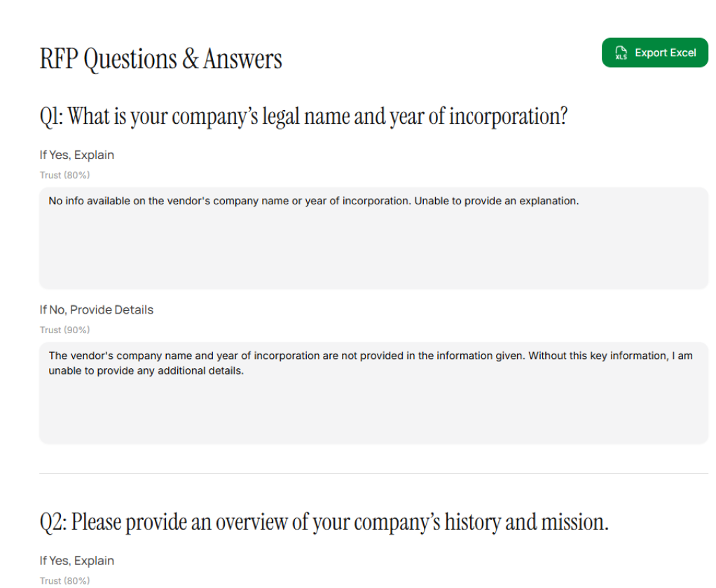Image resolution: width=716 pixels, height=588 pixels.
Task: Click the 'Trust (90%)' indicator
Action: coord(64,330)
